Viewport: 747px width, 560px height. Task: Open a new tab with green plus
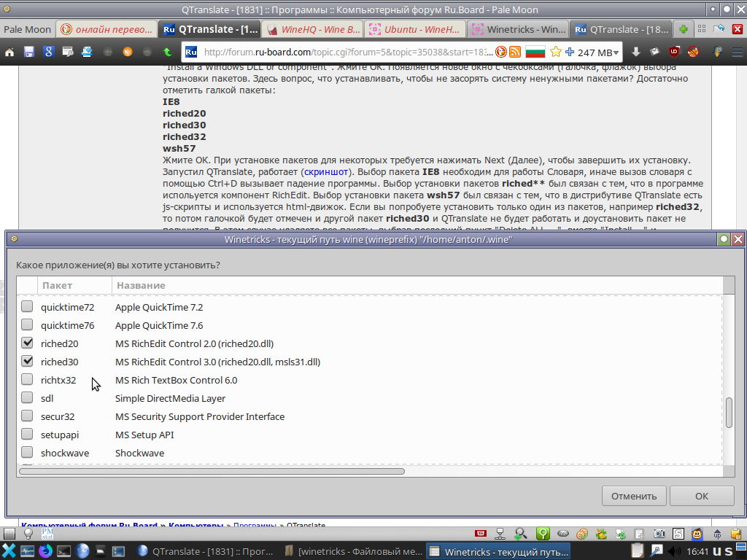tap(683, 29)
